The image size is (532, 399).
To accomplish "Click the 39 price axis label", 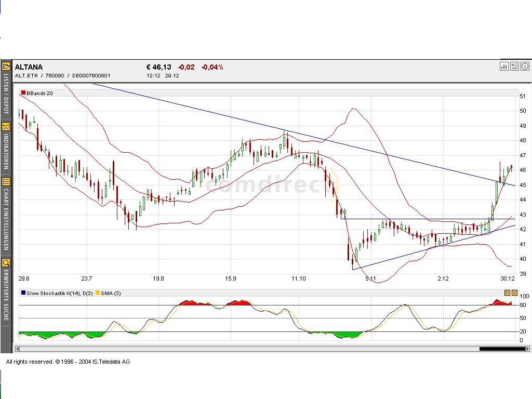I will click(x=523, y=274).
